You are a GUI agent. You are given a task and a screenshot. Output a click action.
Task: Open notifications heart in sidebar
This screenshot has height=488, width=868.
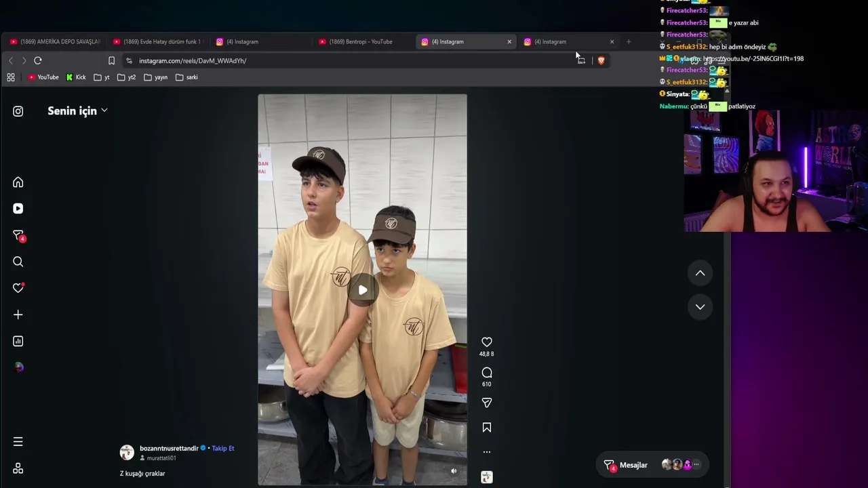pyautogui.click(x=18, y=288)
